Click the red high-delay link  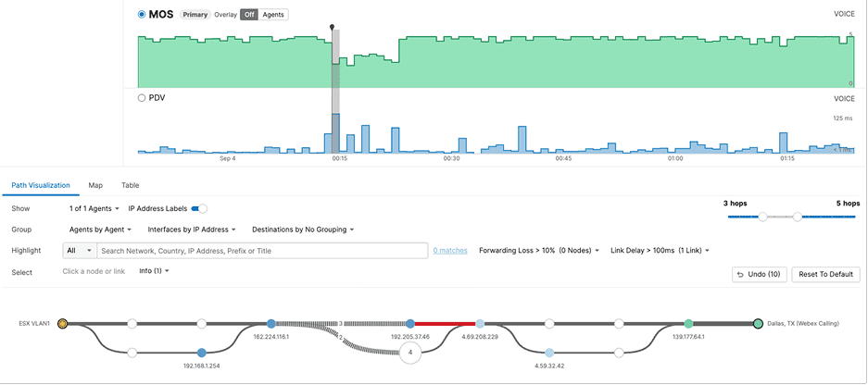click(445, 324)
